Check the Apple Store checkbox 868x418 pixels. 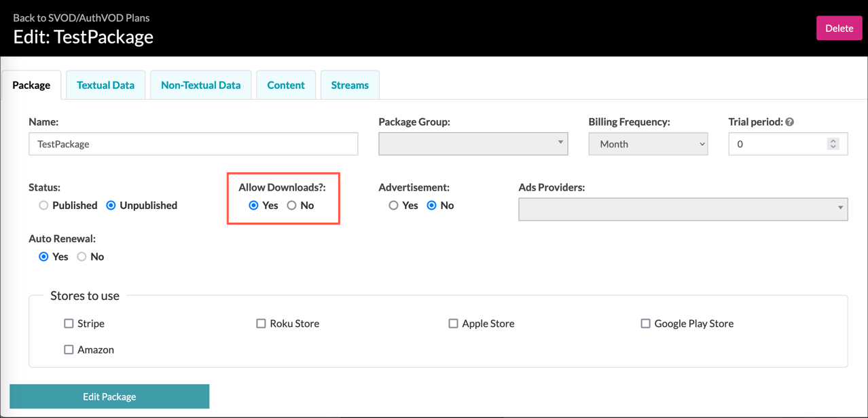coord(453,324)
